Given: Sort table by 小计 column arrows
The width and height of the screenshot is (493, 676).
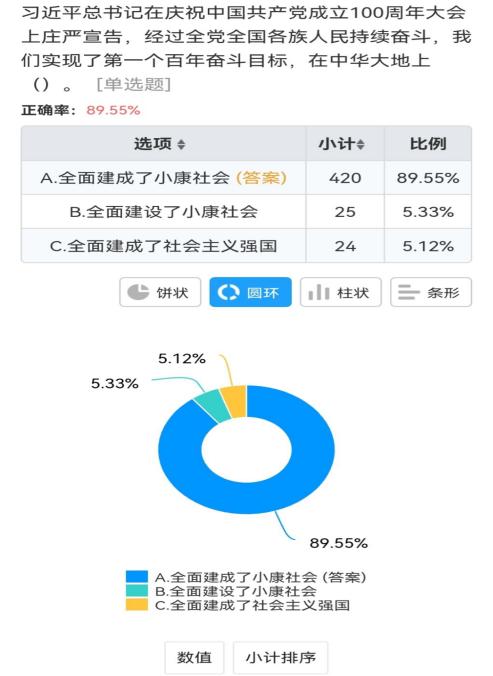Looking at the screenshot, I should [x=360, y=144].
